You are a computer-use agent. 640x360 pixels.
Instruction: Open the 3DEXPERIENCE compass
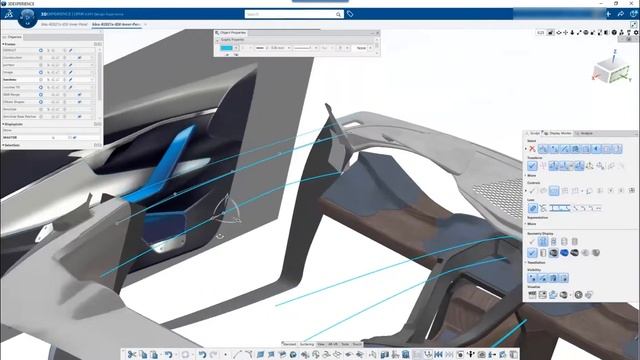[x=27, y=18]
